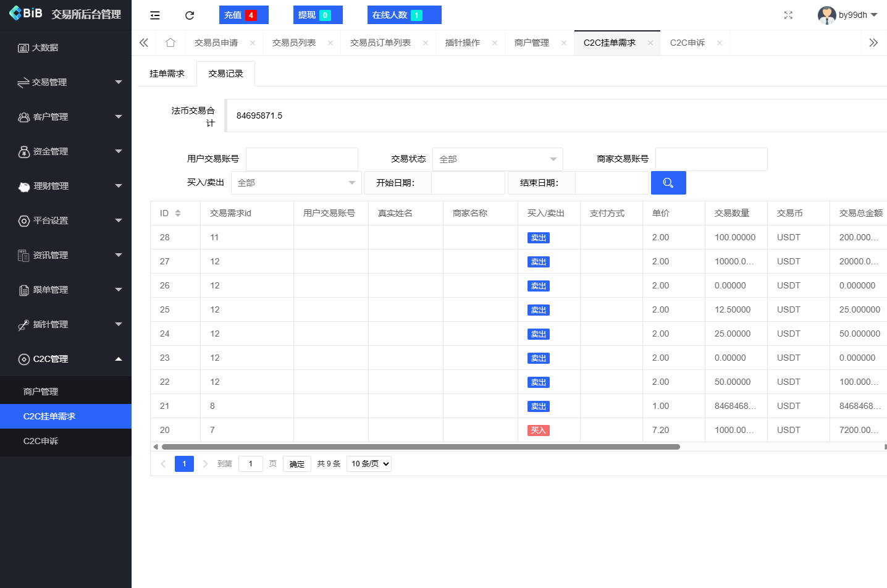Click the 开始日期 date input field
The height and width of the screenshot is (588, 887).
click(x=468, y=182)
